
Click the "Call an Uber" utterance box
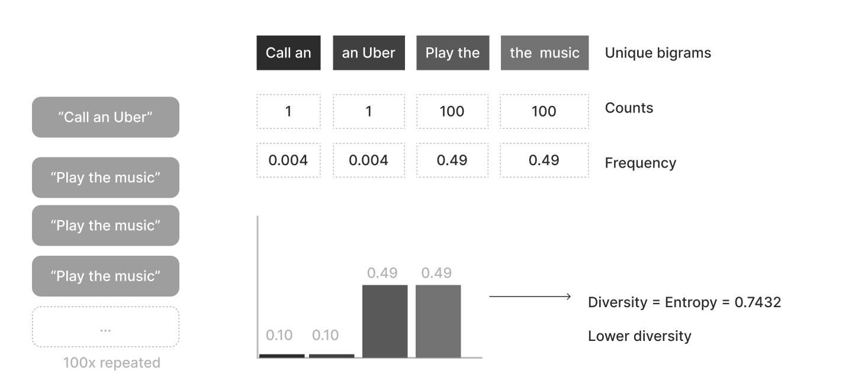pos(105,117)
